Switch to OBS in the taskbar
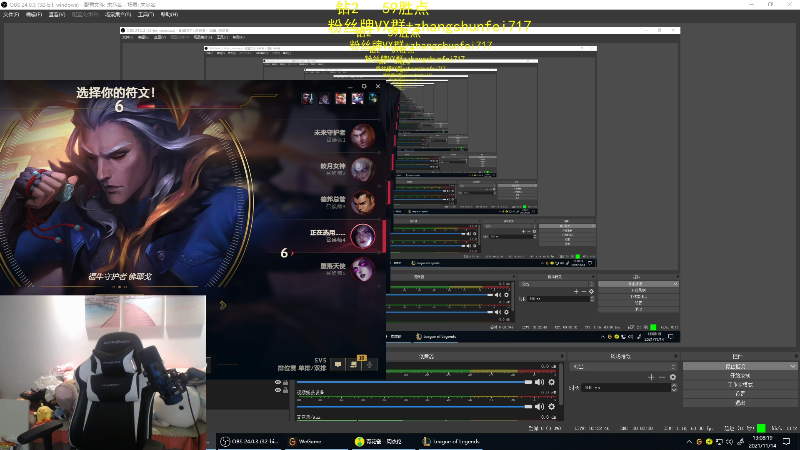Image resolution: width=800 pixels, height=450 pixels. 249,441
